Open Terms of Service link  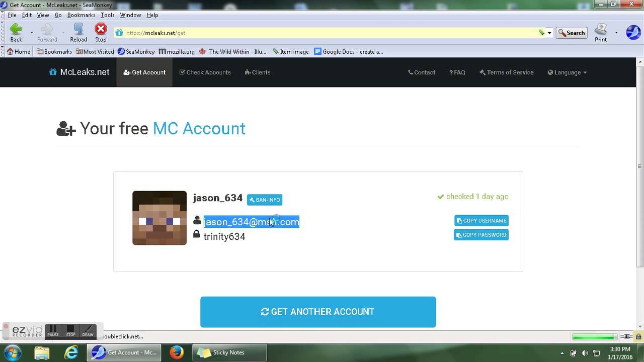coord(506,72)
